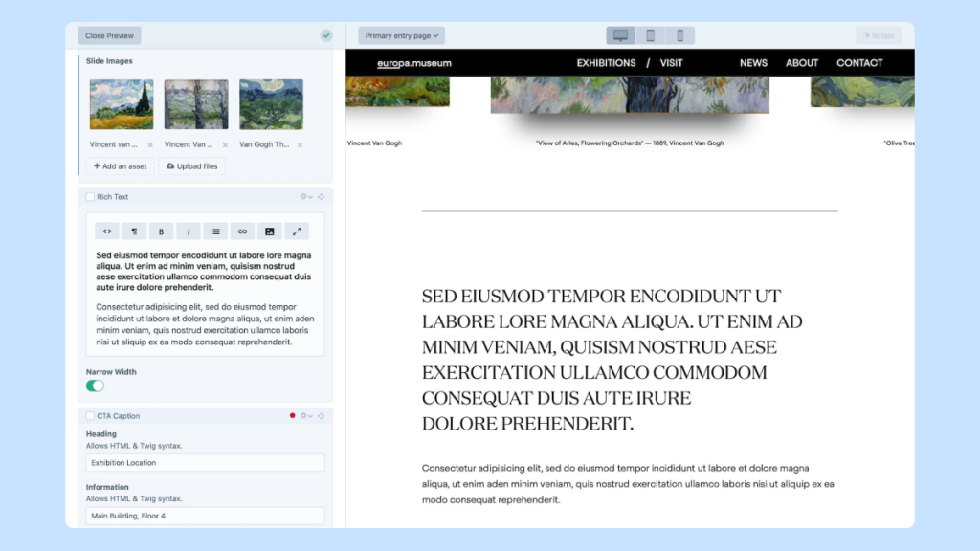Click Rich Text block move handle
The height and width of the screenshot is (551, 980).
(x=322, y=197)
